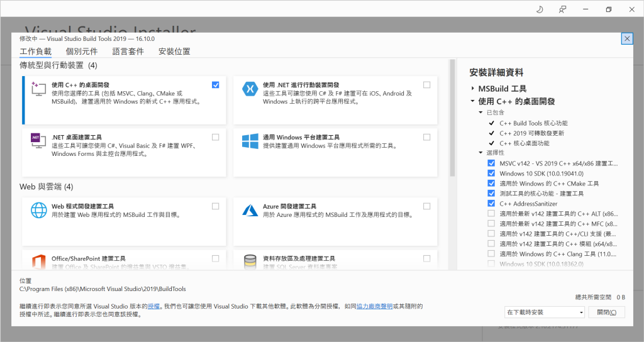Open the 在下載時安裝 install mode dropdown
644x342 pixels.
545,312
